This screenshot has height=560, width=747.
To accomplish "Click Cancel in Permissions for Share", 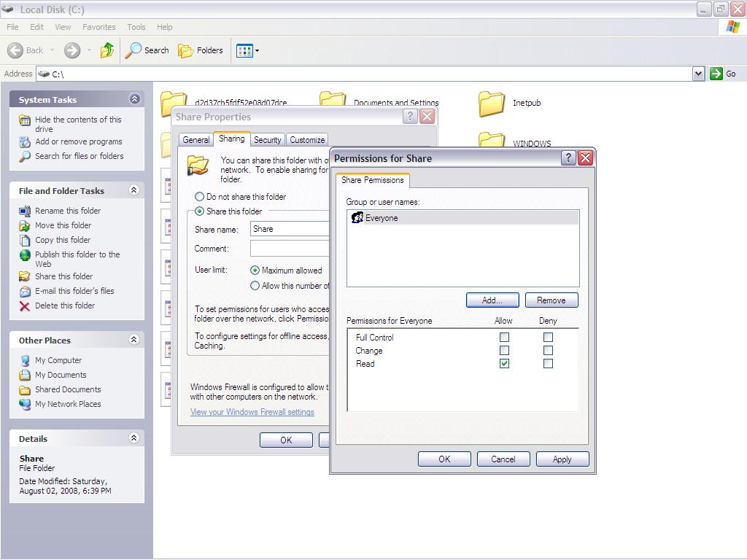I will 503,459.
